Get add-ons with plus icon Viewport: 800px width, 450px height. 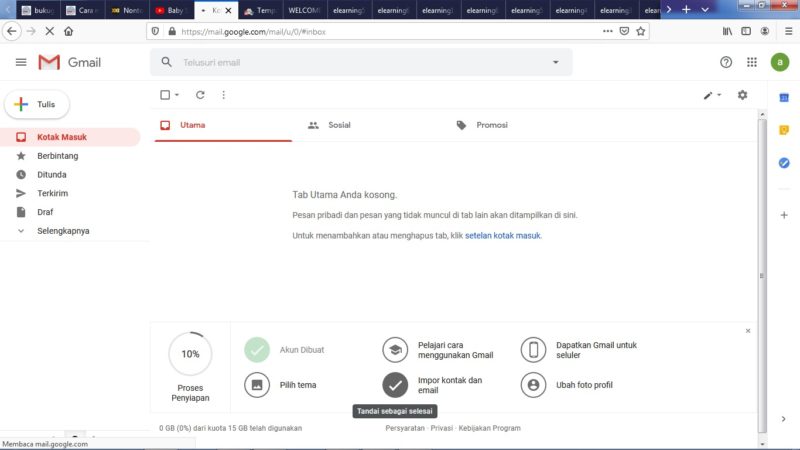click(784, 215)
